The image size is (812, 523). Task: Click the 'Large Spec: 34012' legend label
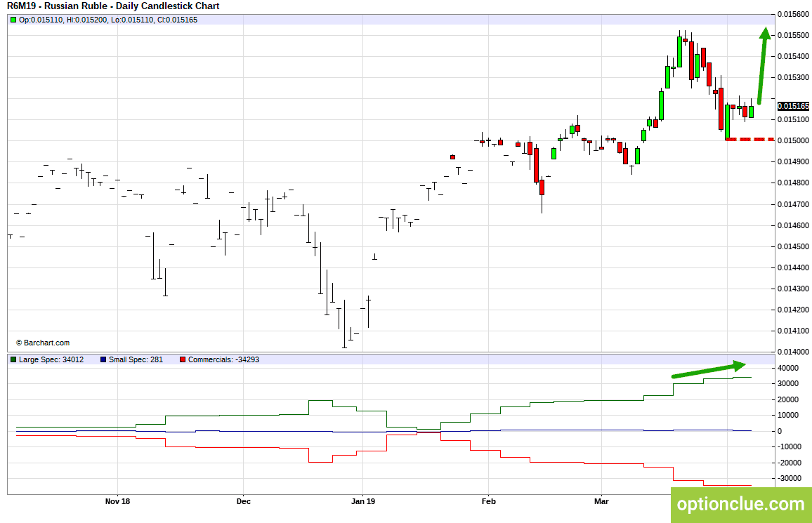tap(51, 359)
